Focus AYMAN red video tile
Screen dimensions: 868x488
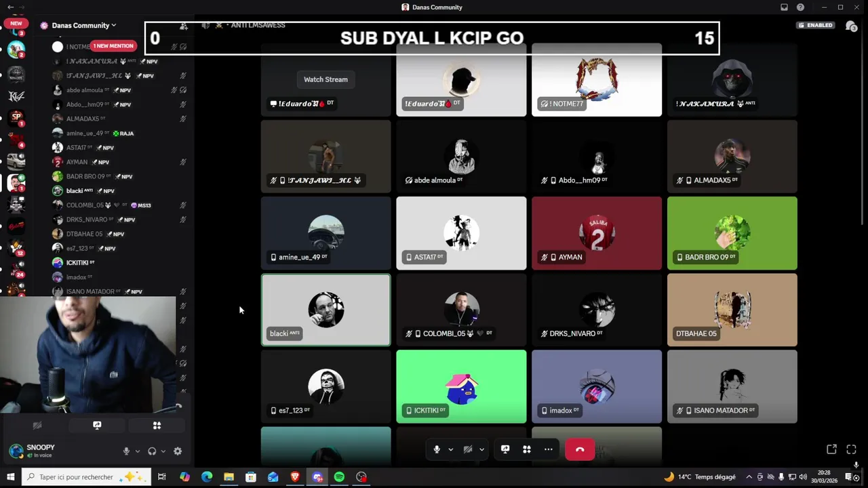[x=597, y=233]
